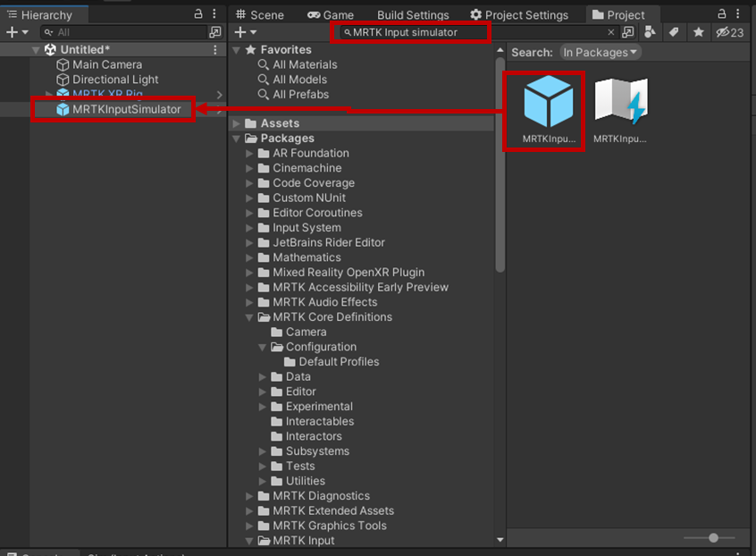This screenshot has height=556, width=756.
Task: Open the Code Coverage folder
Action: click(307, 183)
